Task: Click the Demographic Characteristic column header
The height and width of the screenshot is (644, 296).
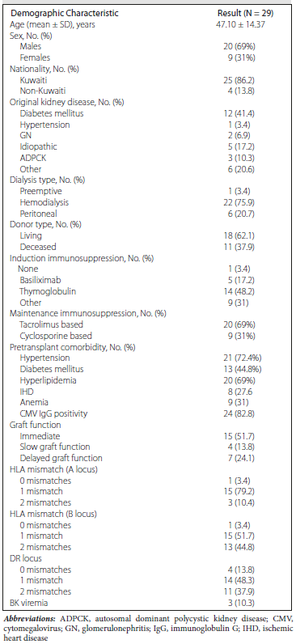Action: tap(65, 13)
